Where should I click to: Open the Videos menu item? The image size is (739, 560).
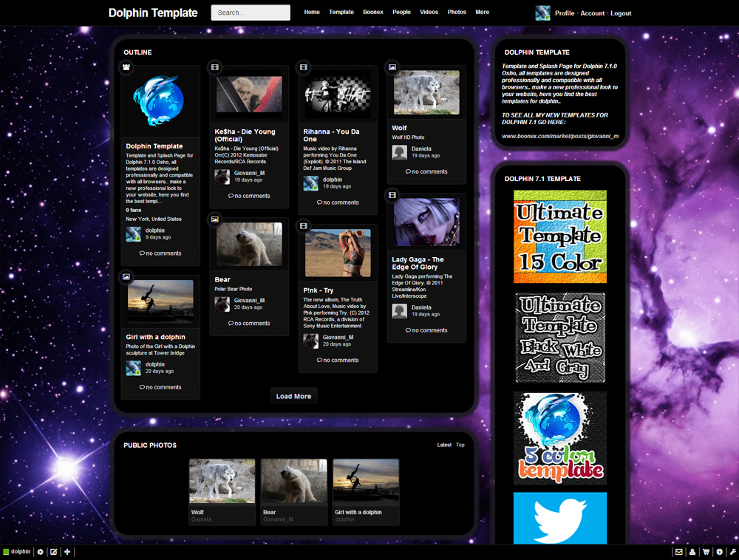(429, 13)
